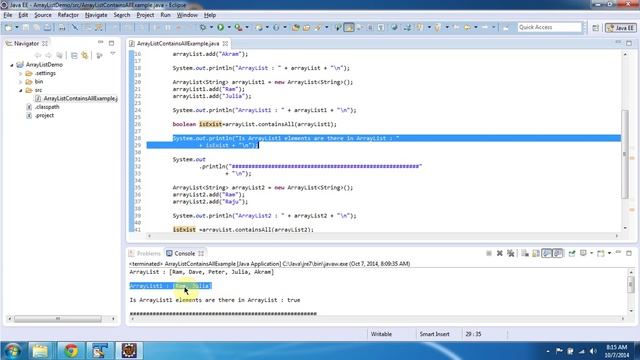640x360 pixels.
Task: Collapse the src folder
Action: pyautogui.click(x=20, y=90)
